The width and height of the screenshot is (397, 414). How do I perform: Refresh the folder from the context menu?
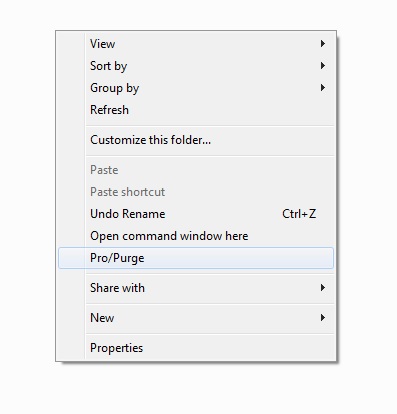pos(196,110)
